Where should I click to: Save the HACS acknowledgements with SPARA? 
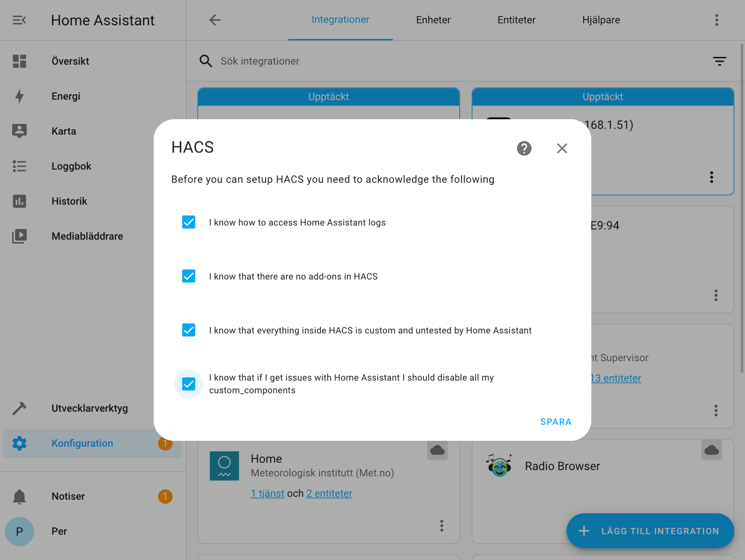pos(556,421)
